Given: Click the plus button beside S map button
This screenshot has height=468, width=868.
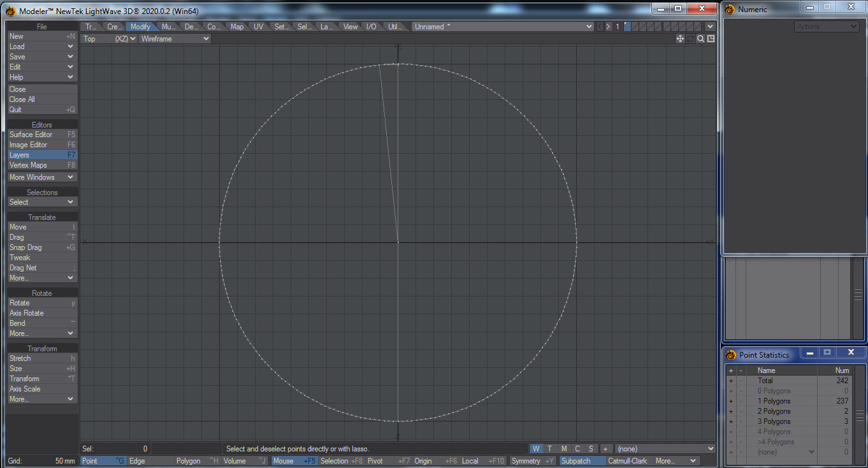Looking at the screenshot, I should point(605,449).
